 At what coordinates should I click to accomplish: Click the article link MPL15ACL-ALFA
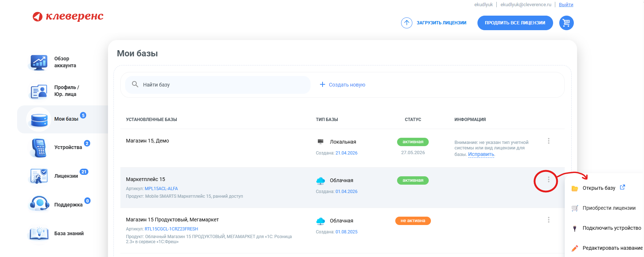pos(161,189)
